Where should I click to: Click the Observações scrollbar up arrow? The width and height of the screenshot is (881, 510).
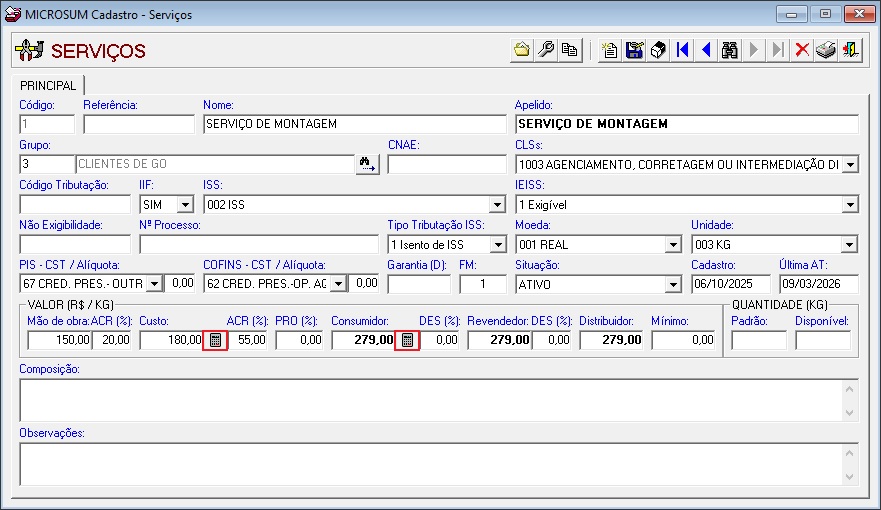coord(850,453)
